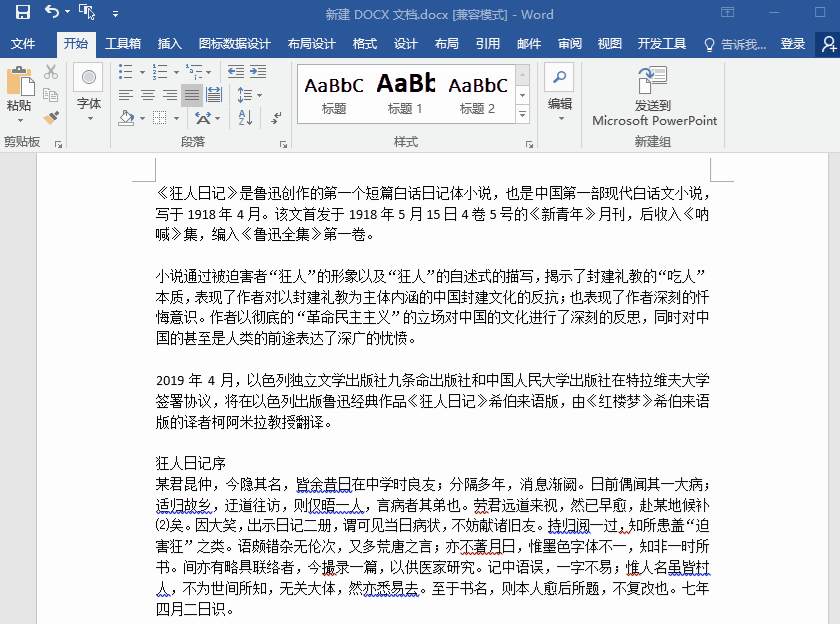This screenshot has height=624, width=840.
Task: Switch to the 插入 tab
Action: pyautogui.click(x=170, y=44)
